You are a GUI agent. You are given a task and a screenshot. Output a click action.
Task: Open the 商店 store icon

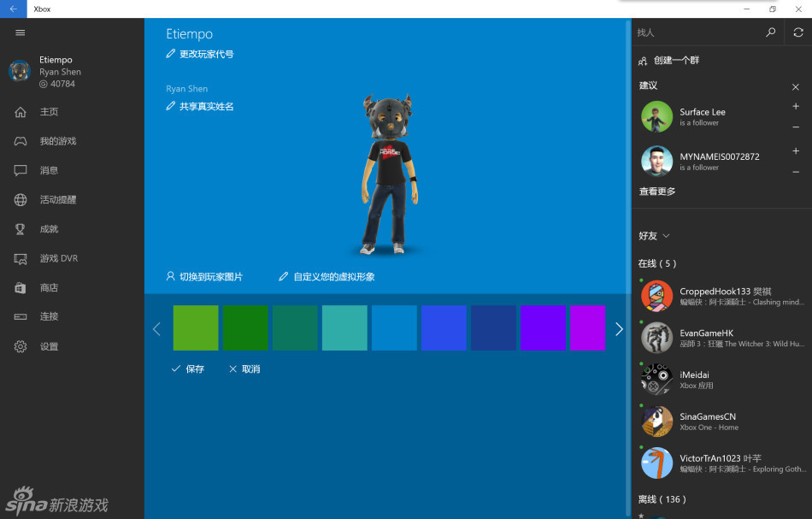tap(21, 288)
